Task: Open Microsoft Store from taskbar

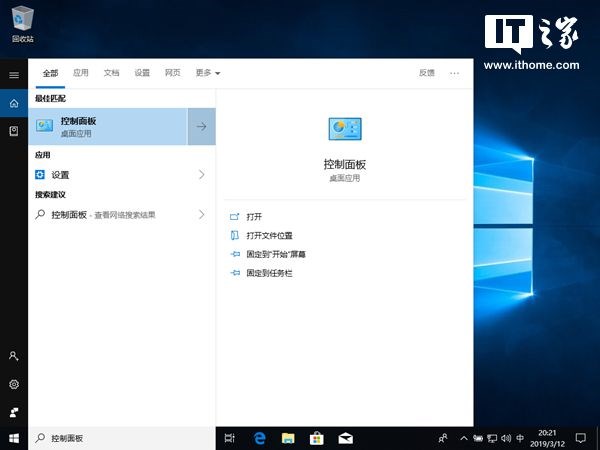Action: [x=316, y=438]
